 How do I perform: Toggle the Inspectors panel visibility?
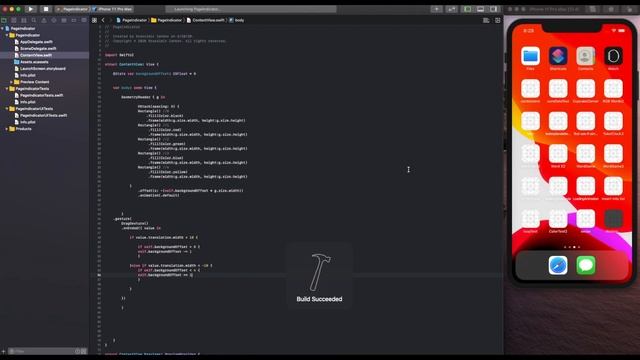(493, 9)
